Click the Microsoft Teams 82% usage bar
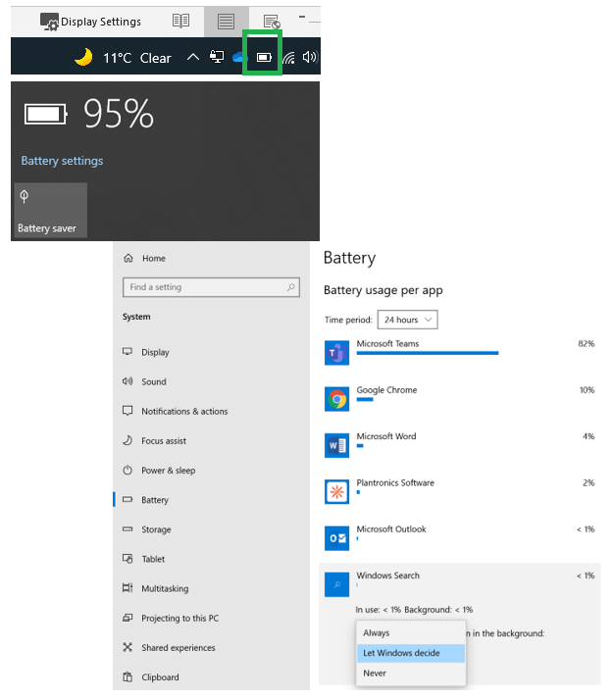 pyautogui.click(x=428, y=353)
